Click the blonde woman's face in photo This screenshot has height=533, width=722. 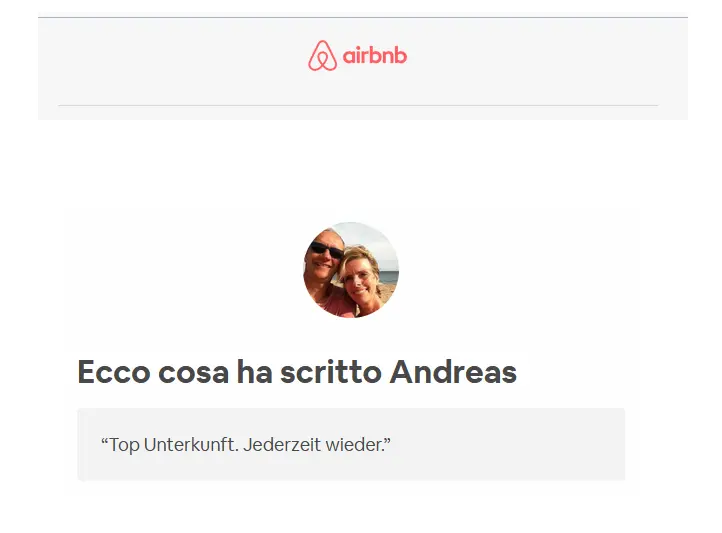tap(361, 277)
